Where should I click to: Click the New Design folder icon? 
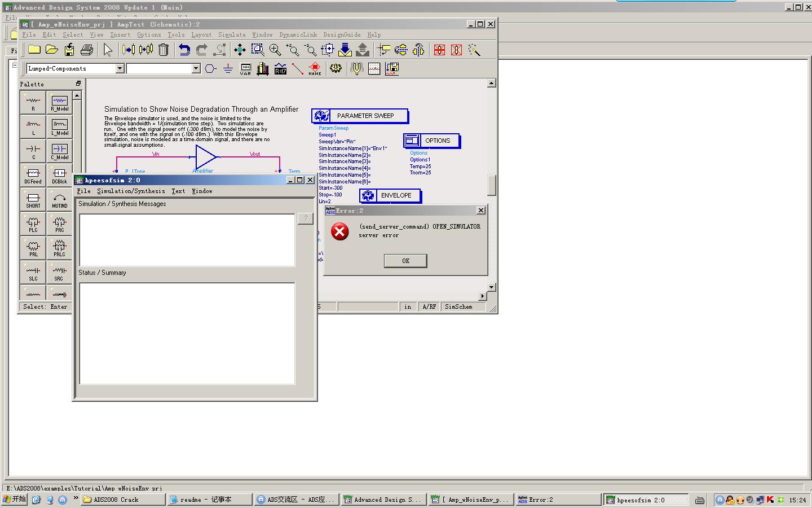click(x=34, y=50)
